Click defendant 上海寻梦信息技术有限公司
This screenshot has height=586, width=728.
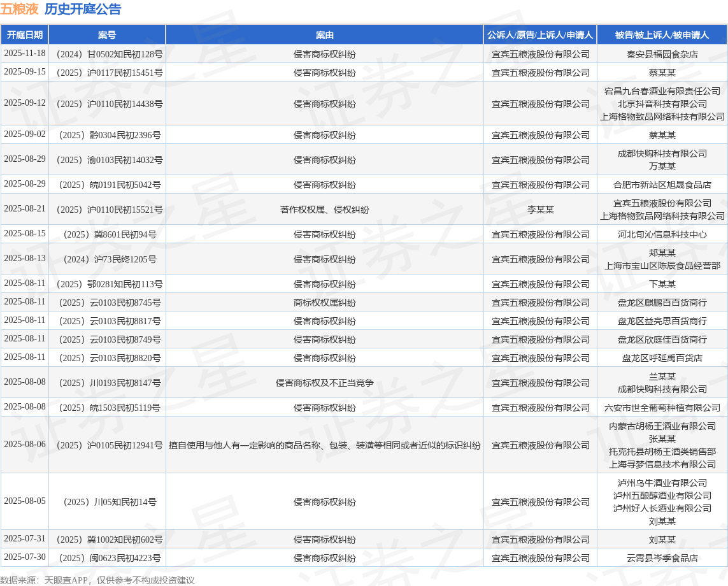pyautogui.click(x=662, y=464)
